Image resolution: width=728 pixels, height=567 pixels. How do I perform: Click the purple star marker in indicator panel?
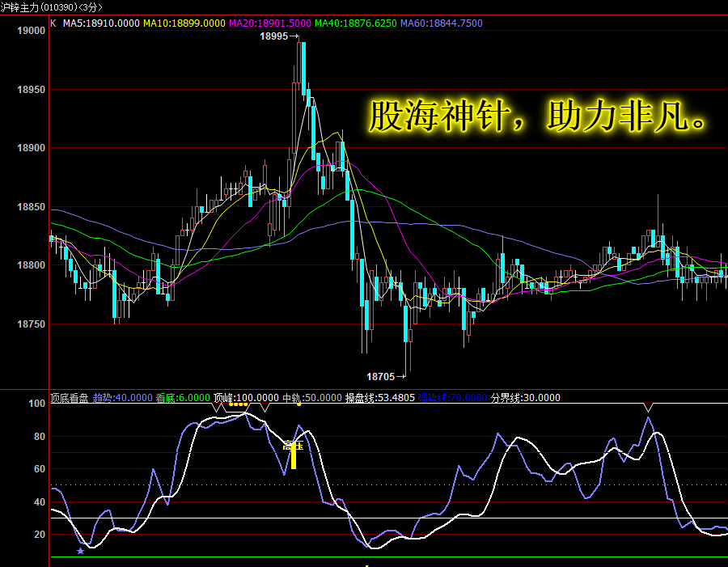(x=80, y=551)
